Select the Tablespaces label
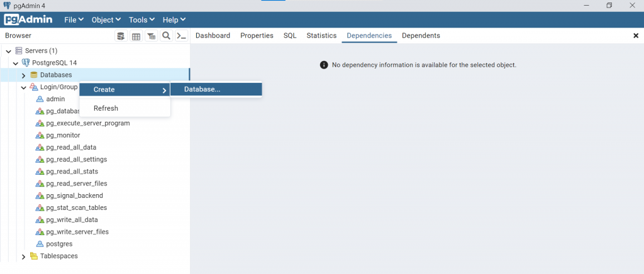This screenshot has width=644, height=274. pos(59,256)
